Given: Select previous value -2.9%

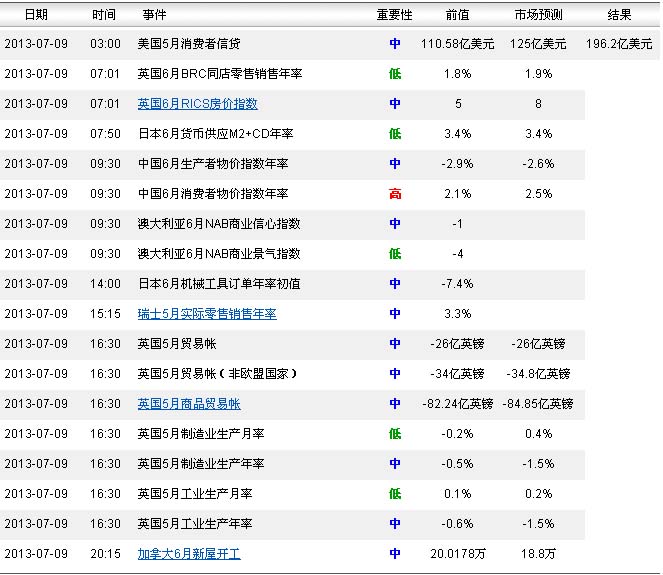Looking at the screenshot, I should tap(458, 164).
